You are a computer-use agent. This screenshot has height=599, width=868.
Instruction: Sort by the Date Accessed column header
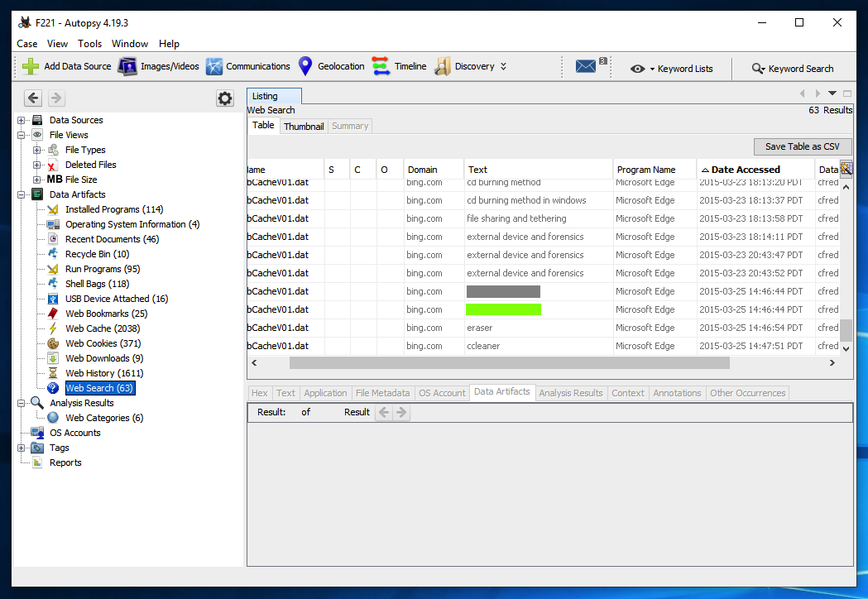(755, 170)
